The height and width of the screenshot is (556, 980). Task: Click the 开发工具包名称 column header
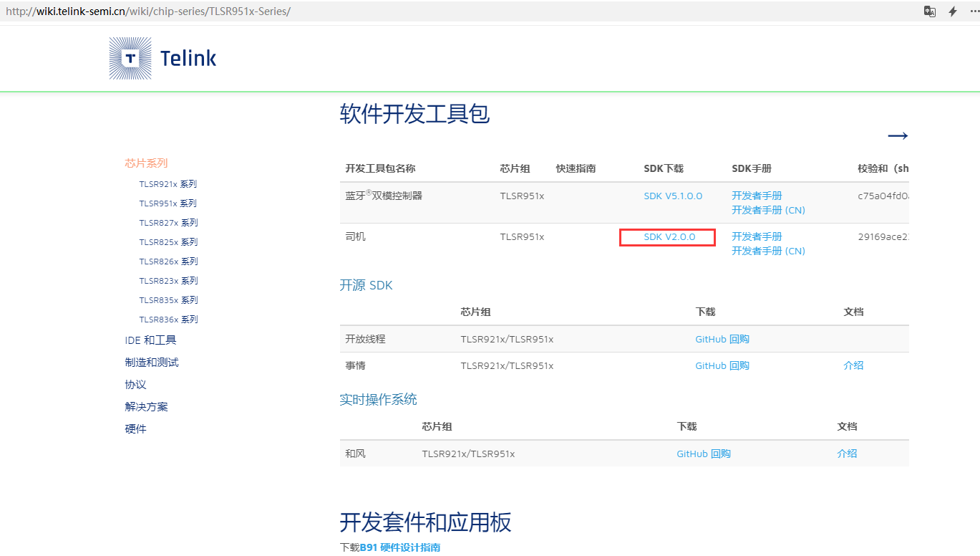[380, 168]
